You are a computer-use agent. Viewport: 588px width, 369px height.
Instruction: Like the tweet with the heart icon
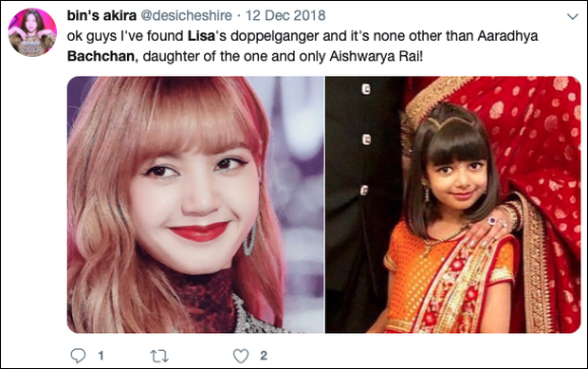[241, 356]
